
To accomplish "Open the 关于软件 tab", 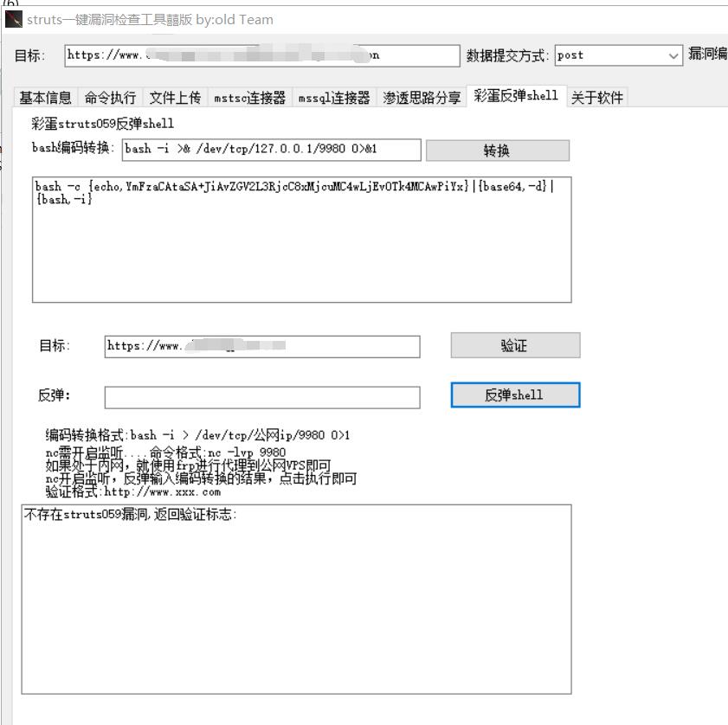I will click(597, 98).
